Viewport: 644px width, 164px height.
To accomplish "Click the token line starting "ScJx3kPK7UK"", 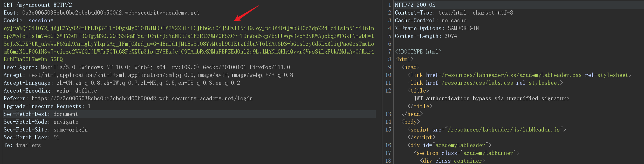I will pyautogui.click(x=189, y=44).
